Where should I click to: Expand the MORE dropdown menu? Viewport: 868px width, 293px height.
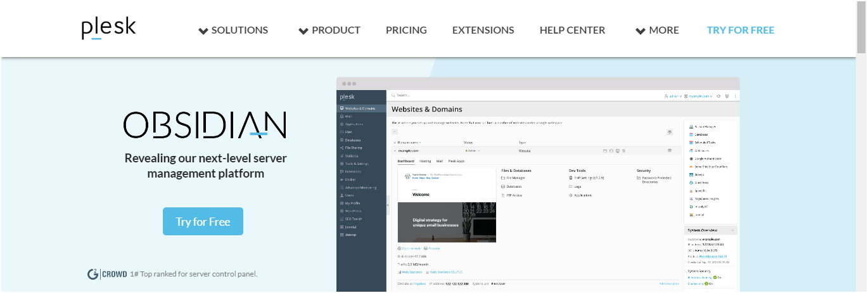click(x=657, y=30)
